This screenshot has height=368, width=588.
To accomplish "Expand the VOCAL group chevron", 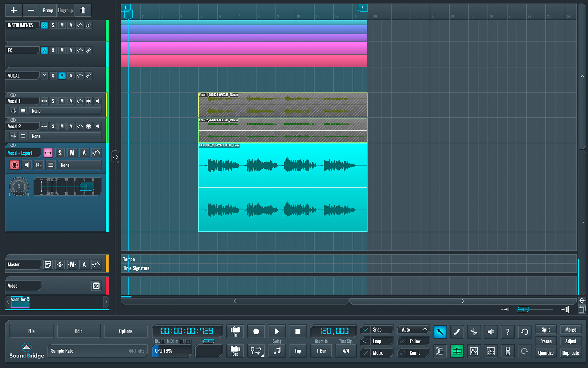I will click(44, 76).
